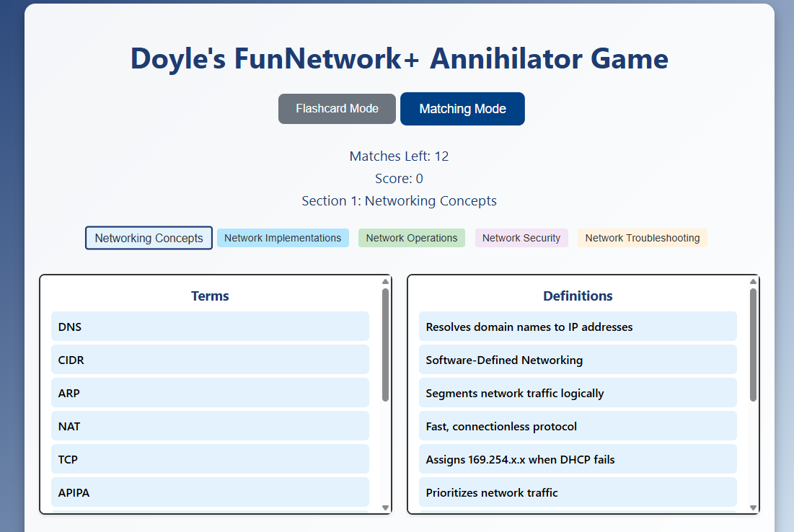Open the Networking Concepts section tab
794x532 pixels.
coord(149,238)
